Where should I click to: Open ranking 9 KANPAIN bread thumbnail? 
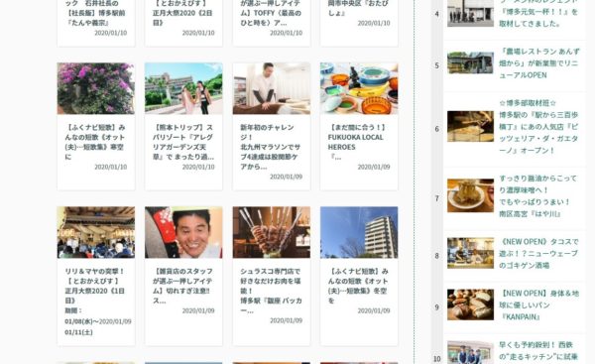click(470, 304)
